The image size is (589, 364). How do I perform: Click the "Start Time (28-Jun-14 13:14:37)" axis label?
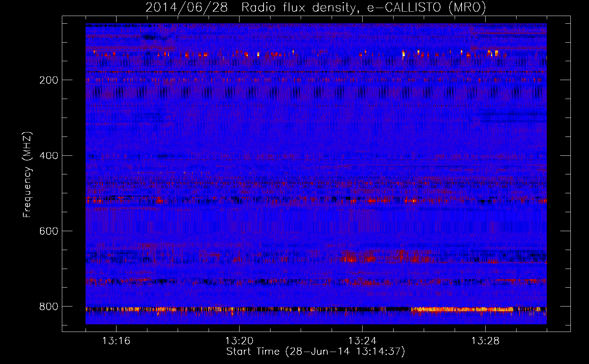click(316, 352)
